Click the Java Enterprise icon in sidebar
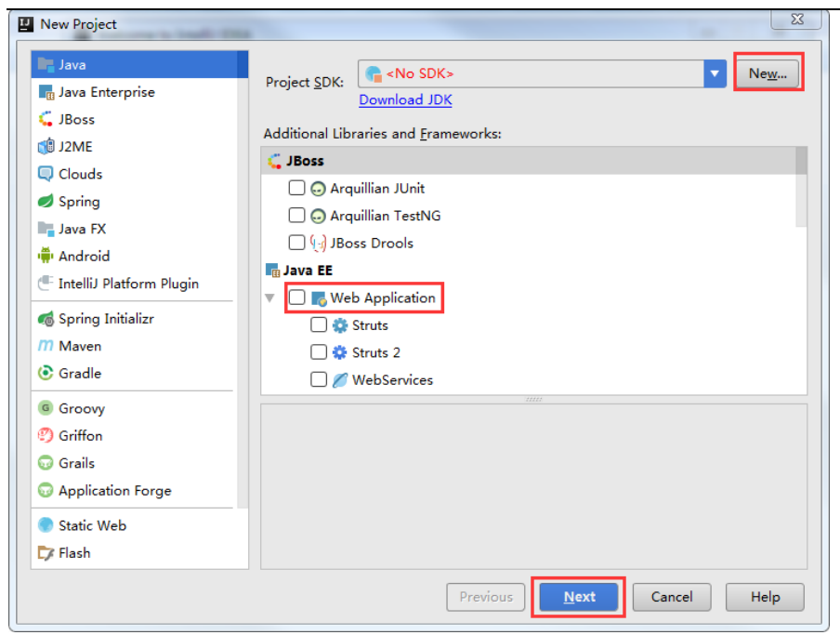Viewport: 840px width, 635px height. [46, 92]
